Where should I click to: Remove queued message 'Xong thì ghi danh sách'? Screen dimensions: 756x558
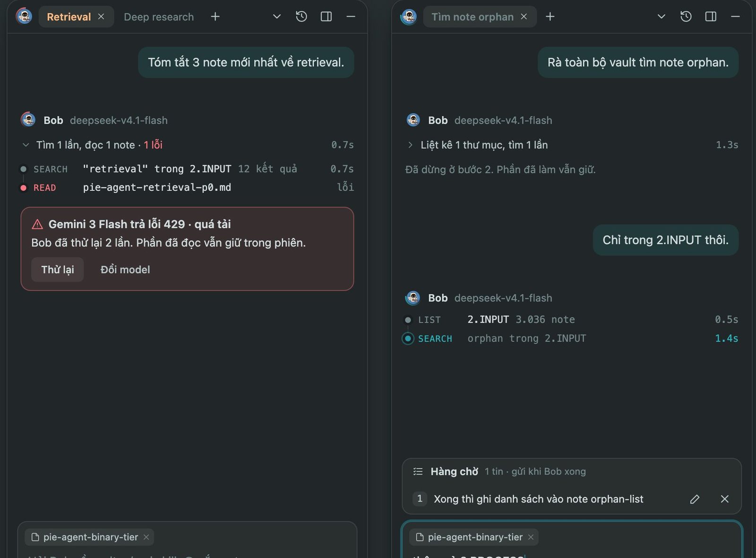[725, 499]
